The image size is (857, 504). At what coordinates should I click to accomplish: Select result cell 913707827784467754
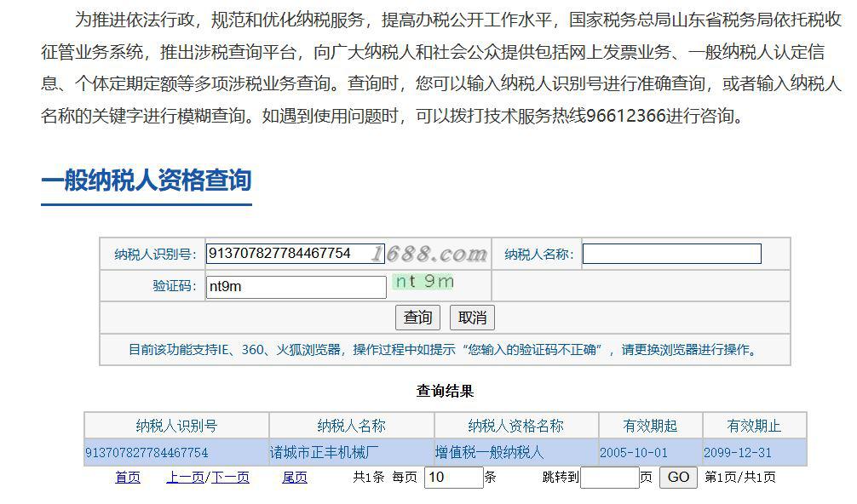point(176,453)
